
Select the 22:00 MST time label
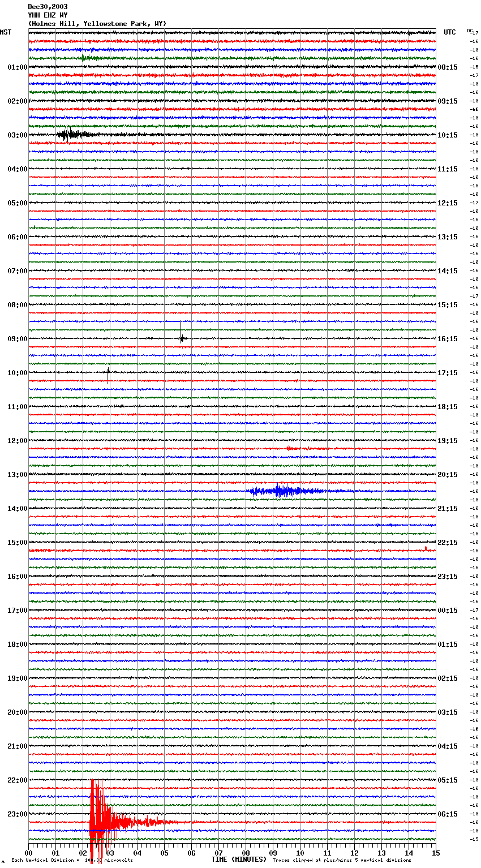click(x=18, y=780)
